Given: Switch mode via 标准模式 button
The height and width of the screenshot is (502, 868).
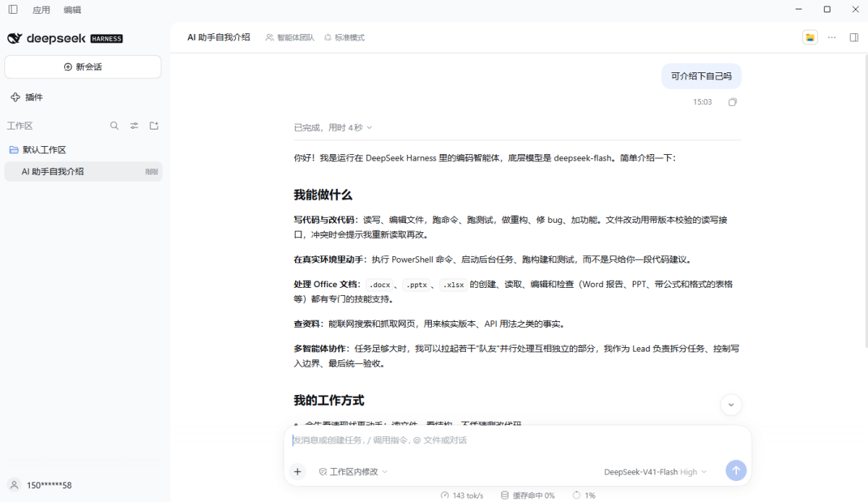Looking at the screenshot, I should click(344, 38).
